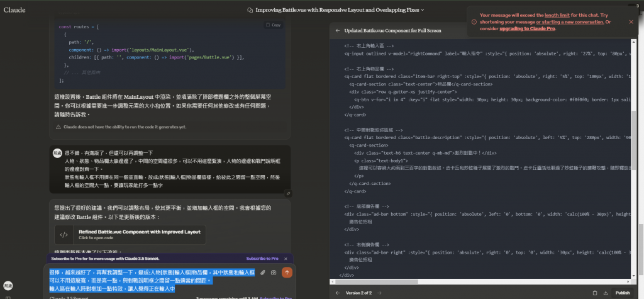Click the 右側廣告欄 code comment line
644x299 pixels.
(x=367, y=245)
